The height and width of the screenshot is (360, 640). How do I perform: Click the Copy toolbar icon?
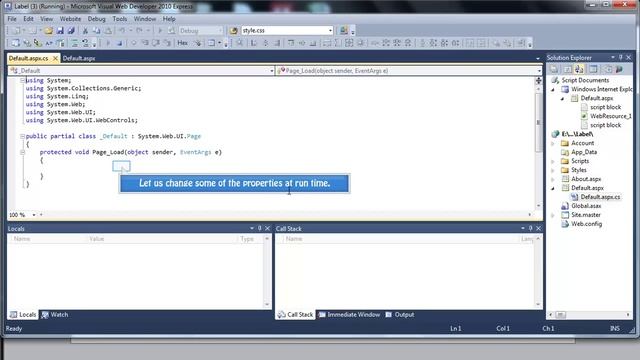(97, 31)
